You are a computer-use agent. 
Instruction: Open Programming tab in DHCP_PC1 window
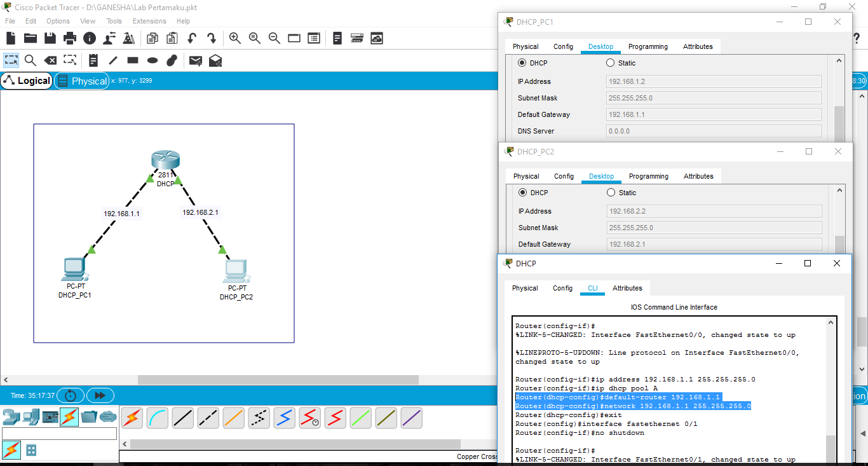click(648, 46)
